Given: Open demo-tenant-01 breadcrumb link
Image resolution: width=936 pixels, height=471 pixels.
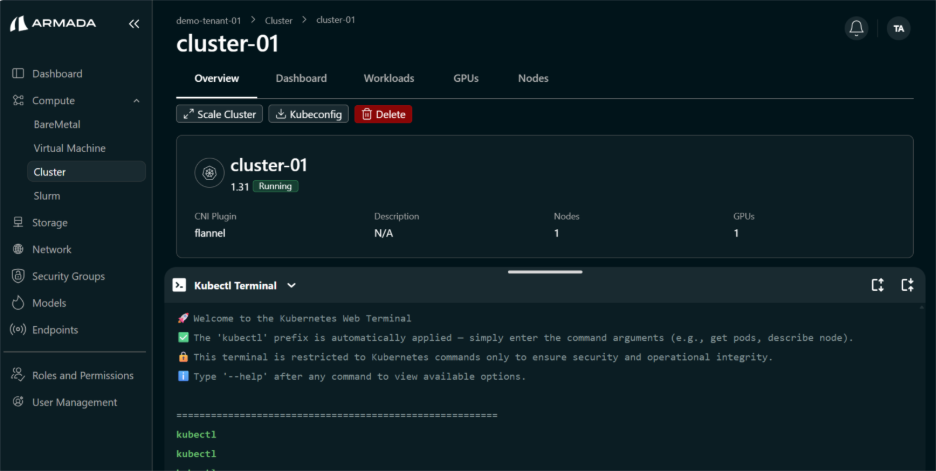Looking at the screenshot, I should point(208,20).
